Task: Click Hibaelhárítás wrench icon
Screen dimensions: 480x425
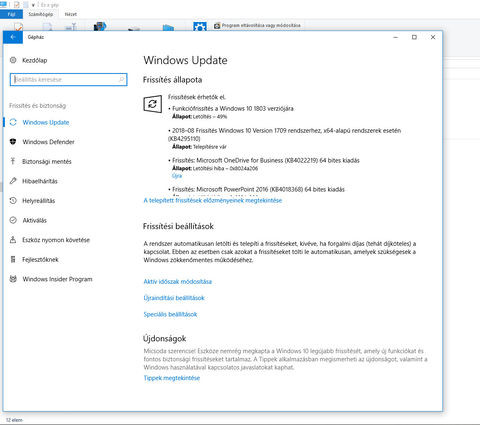Action: coord(13,181)
